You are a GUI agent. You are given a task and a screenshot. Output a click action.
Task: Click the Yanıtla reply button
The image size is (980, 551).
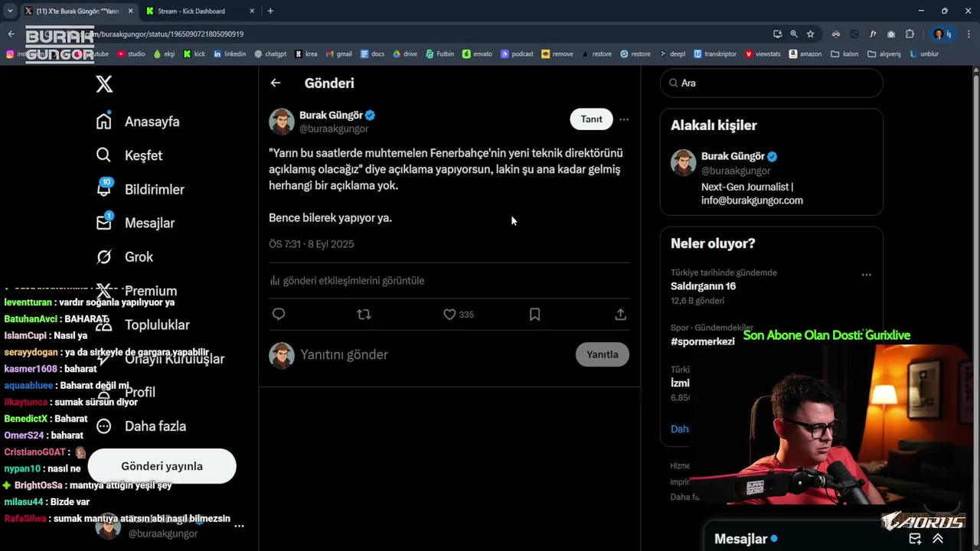point(602,354)
